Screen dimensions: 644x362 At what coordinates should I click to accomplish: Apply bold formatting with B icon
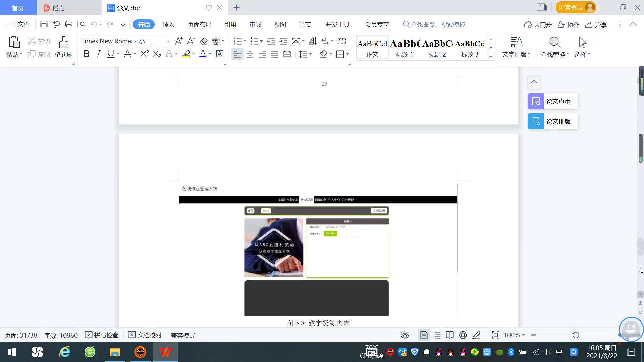(x=86, y=54)
